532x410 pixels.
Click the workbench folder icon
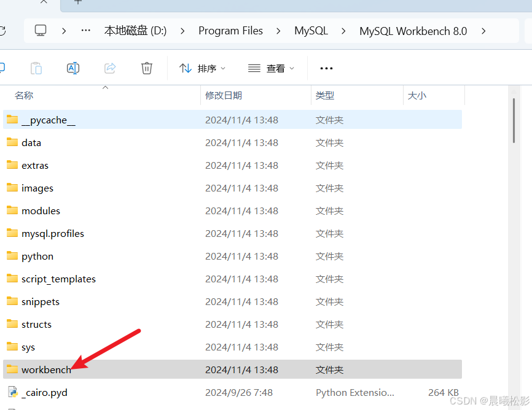(x=12, y=369)
